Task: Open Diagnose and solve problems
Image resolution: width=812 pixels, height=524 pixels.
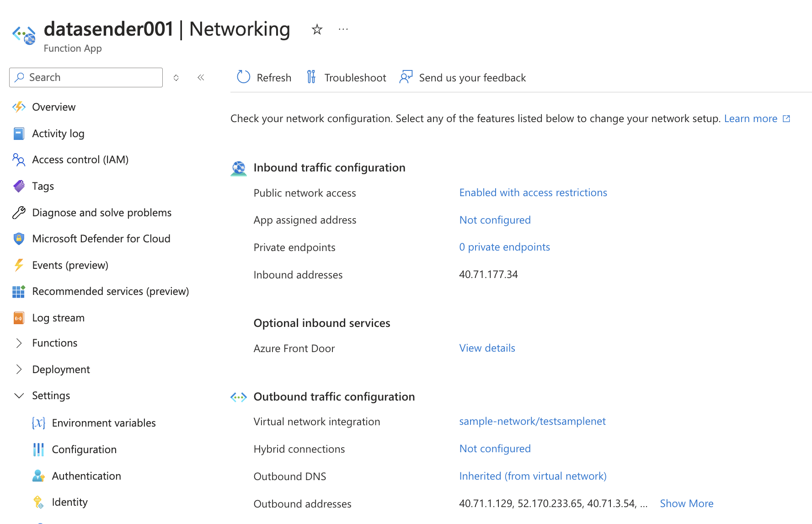Action: [101, 213]
